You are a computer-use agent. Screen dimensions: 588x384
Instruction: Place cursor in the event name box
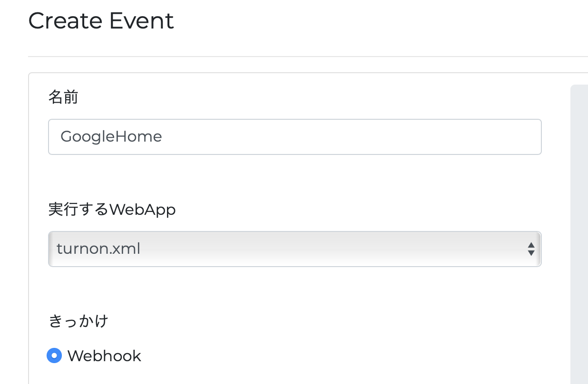click(294, 136)
